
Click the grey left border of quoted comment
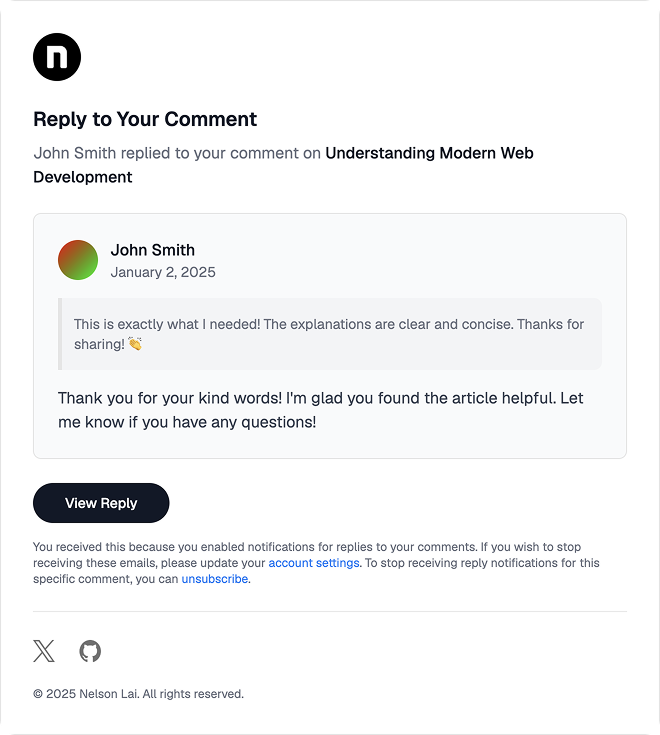point(60,334)
